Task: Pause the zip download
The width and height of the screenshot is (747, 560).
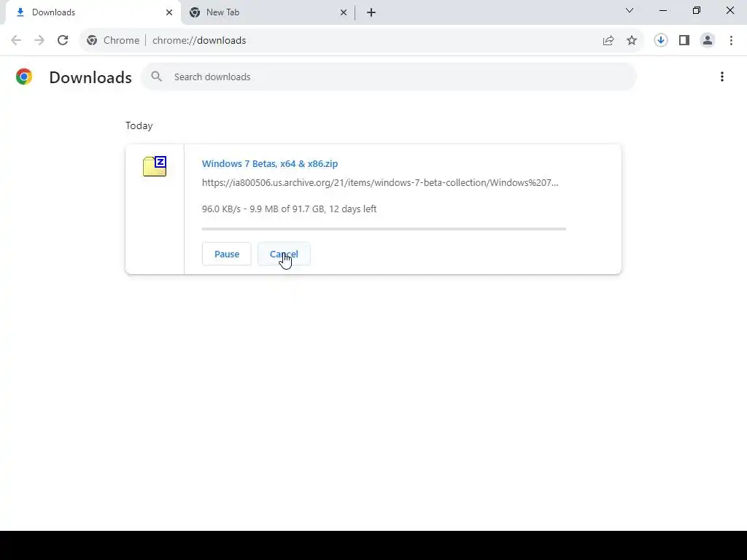Action: [x=227, y=254]
